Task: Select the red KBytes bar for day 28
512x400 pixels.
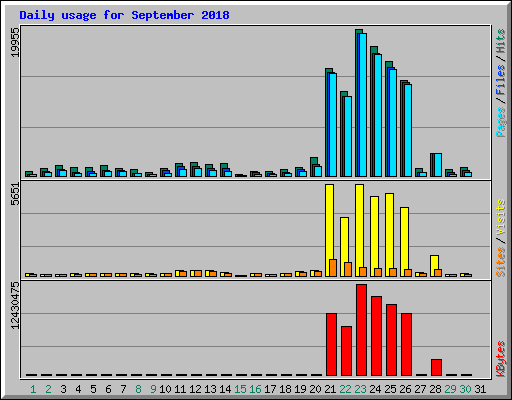Action: (x=436, y=367)
